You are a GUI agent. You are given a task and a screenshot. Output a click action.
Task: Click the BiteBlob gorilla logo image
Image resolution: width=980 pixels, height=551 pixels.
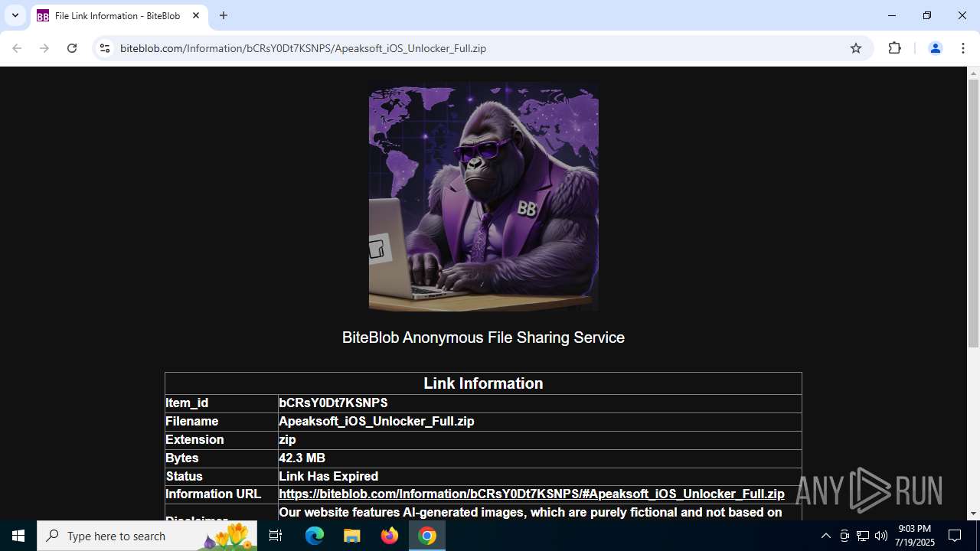click(x=484, y=197)
